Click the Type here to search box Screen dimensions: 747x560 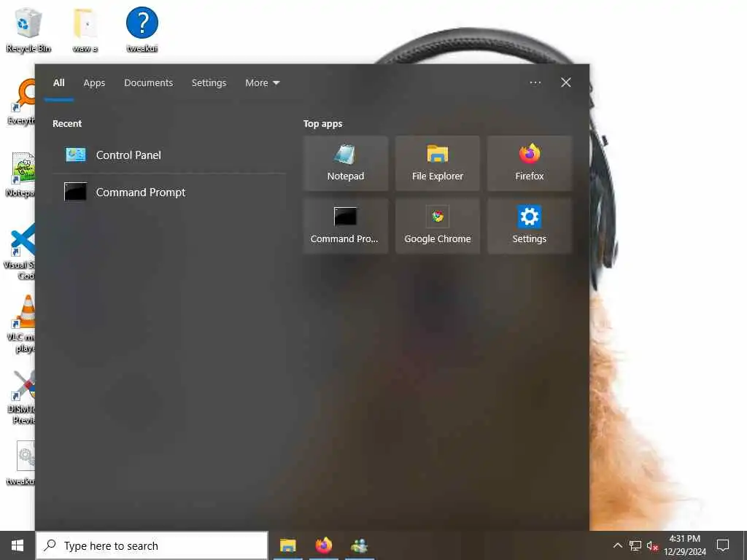152,545
